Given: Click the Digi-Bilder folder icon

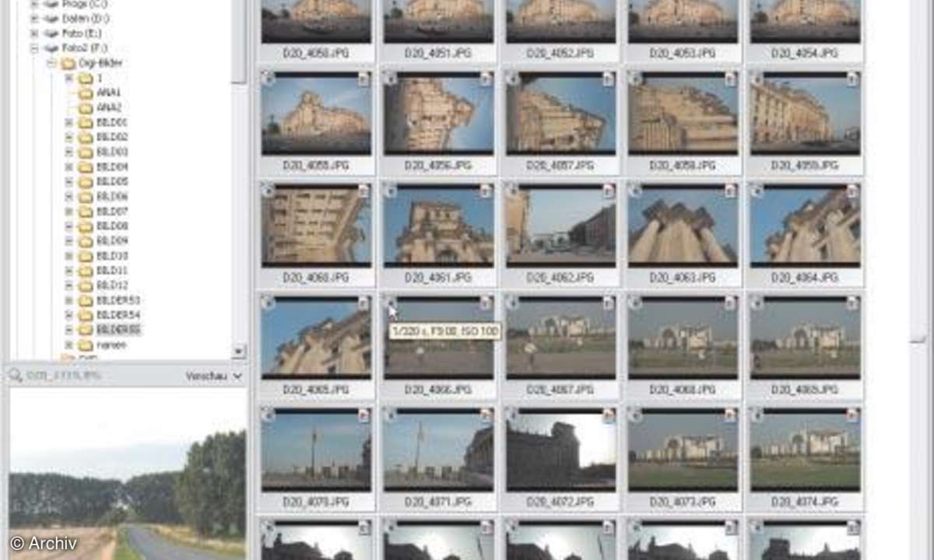Looking at the screenshot, I should tap(68, 63).
